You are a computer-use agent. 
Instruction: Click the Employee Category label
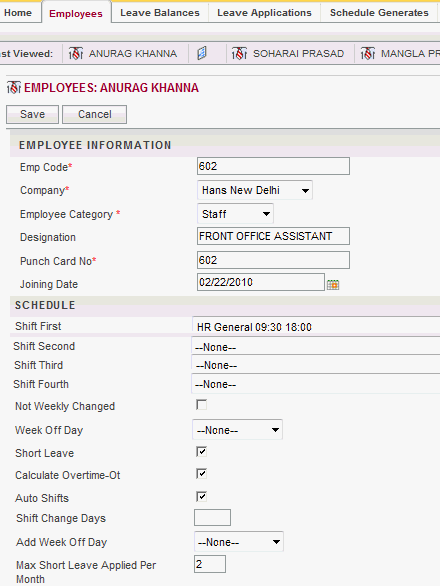point(66,214)
